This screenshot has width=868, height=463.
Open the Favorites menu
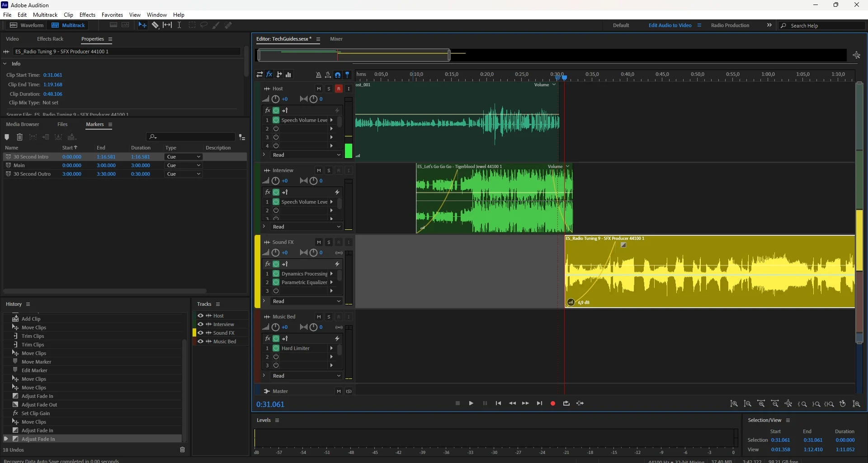(112, 15)
